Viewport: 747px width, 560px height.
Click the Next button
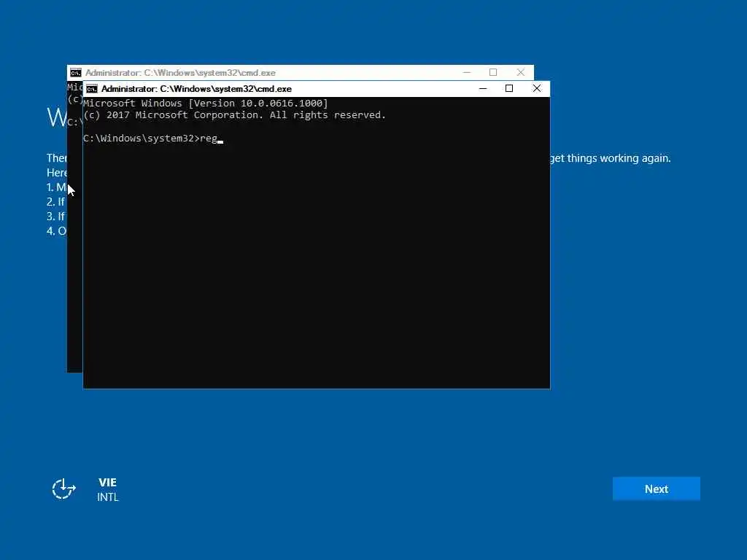pyautogui.click(x=656, y=489)
